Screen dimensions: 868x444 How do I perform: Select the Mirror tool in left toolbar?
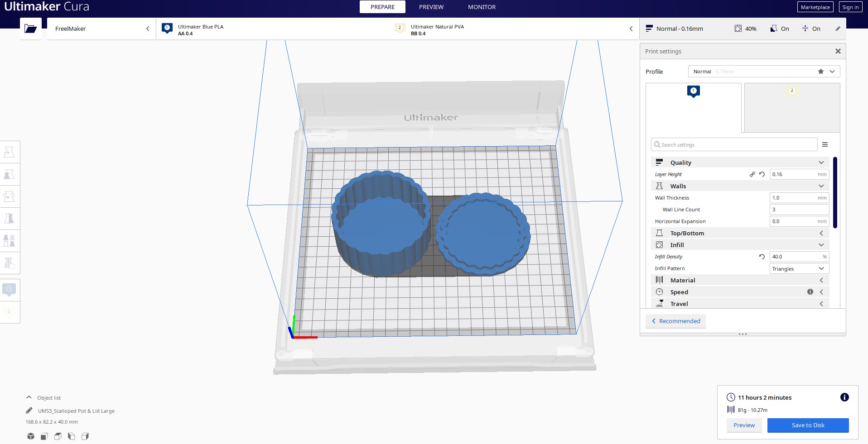[10, 219]
